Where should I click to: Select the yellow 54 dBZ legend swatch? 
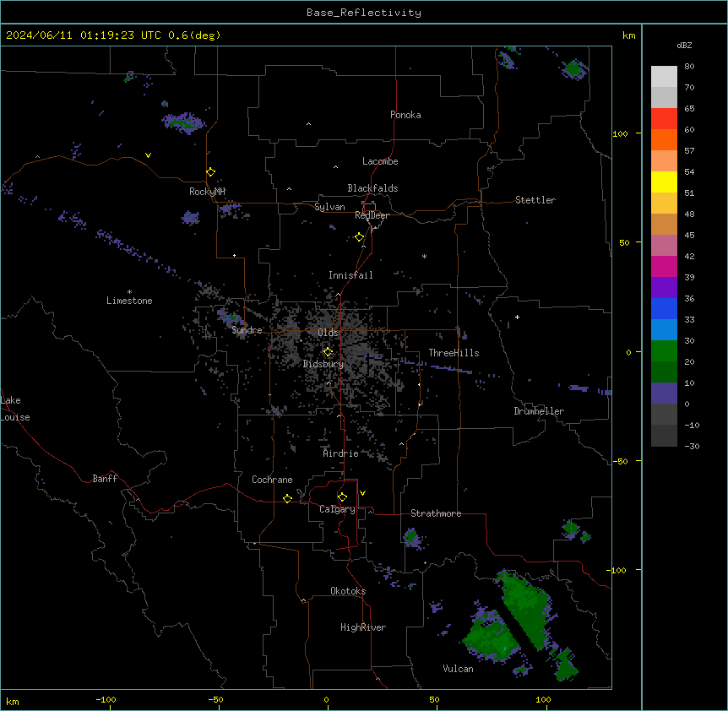pos(664,182)
